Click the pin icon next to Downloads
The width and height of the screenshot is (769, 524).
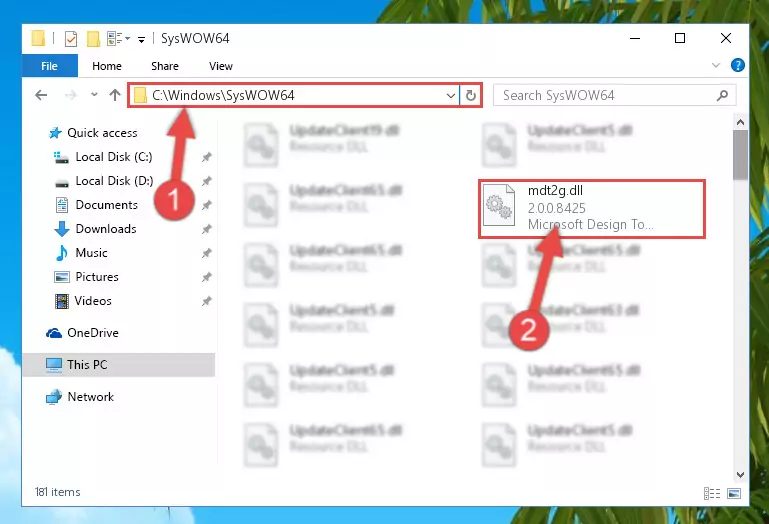coord(206,229)
